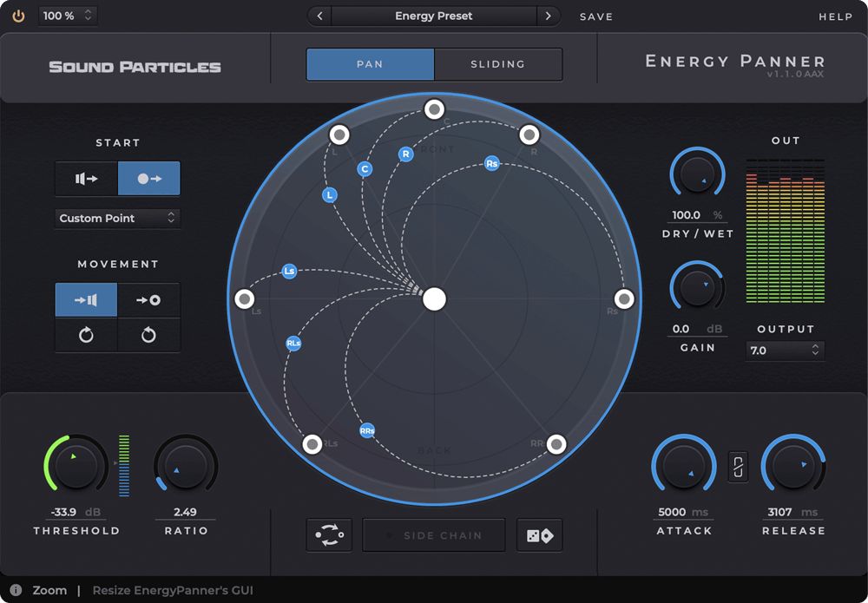868x603 pixels.
Task: Click the next preset arrow beside Energy Preset
Action: [548, 16]
